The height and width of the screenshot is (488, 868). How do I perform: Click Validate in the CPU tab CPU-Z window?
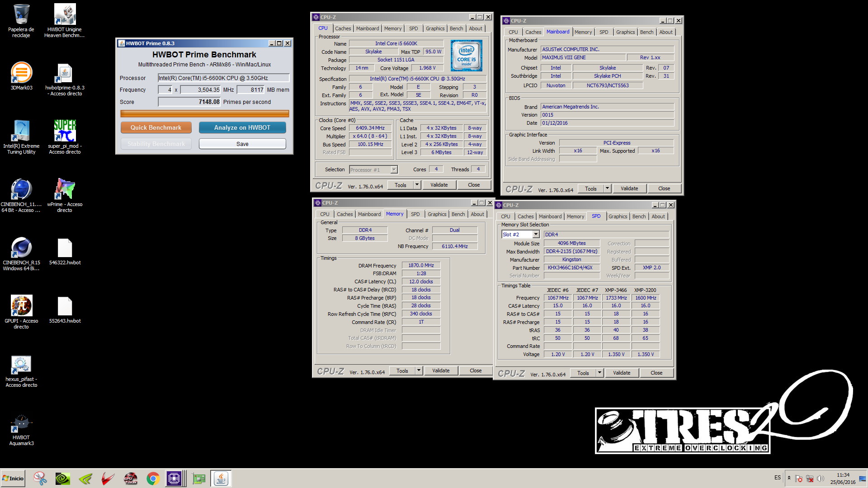point(439,185)
